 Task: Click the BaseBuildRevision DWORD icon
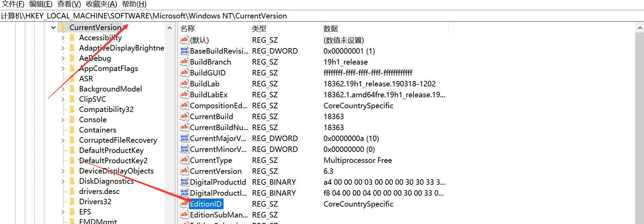tap(184, 51)
